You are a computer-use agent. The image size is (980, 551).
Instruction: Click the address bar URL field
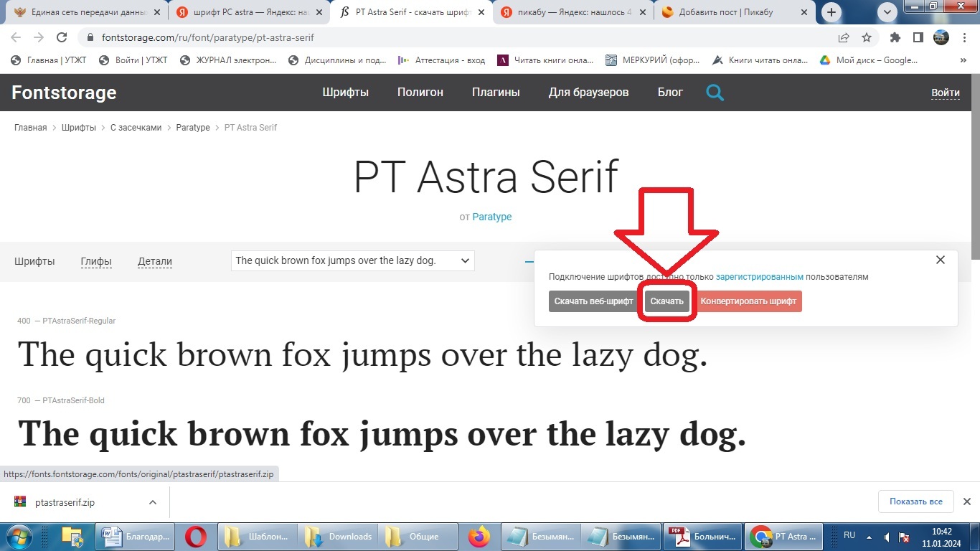coord(459,37)
